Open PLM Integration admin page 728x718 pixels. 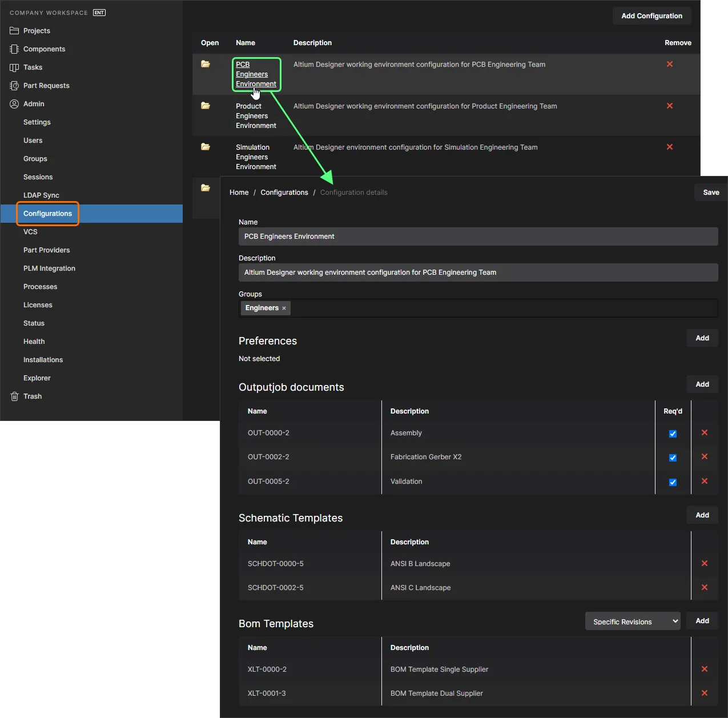[50, 268]
